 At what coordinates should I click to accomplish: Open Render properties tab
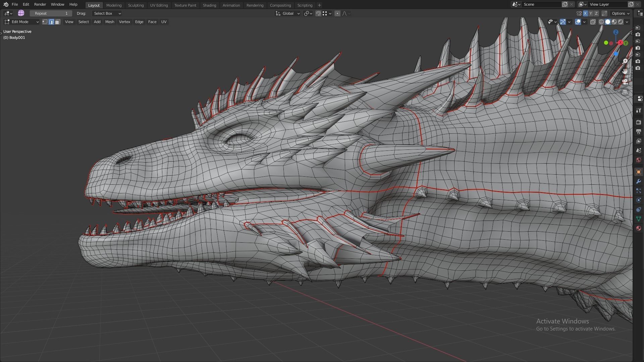coord(639,122)
